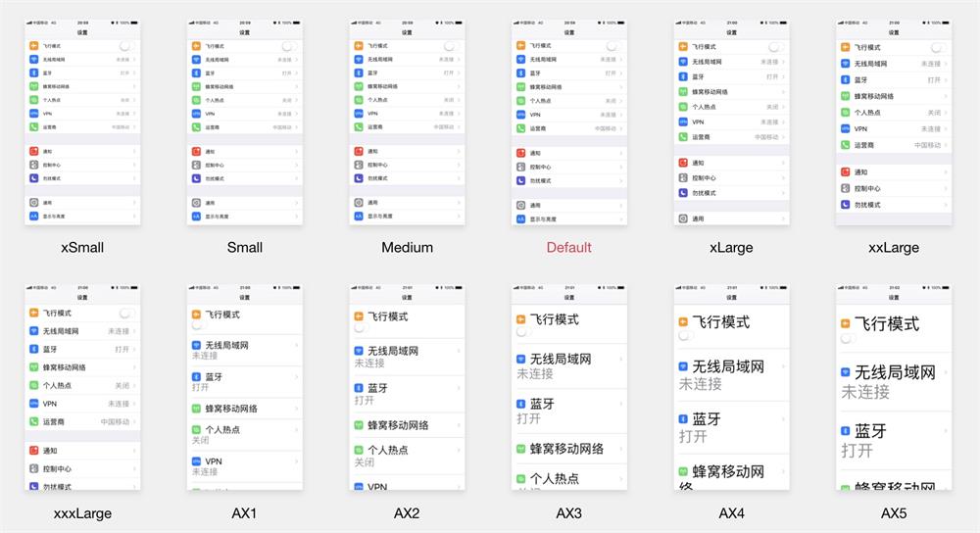Expand the 无线局域网 row chevron in the xSmall screen
Screen dimensions: 980x533
(134, 60)
